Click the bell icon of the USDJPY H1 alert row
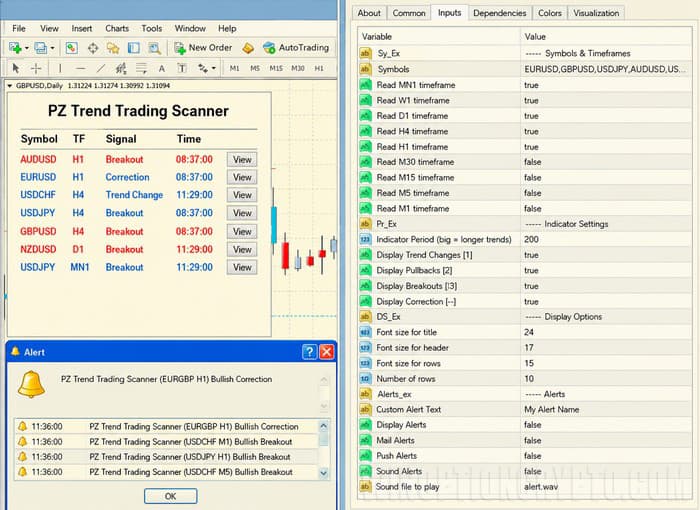 click(22, 457)
